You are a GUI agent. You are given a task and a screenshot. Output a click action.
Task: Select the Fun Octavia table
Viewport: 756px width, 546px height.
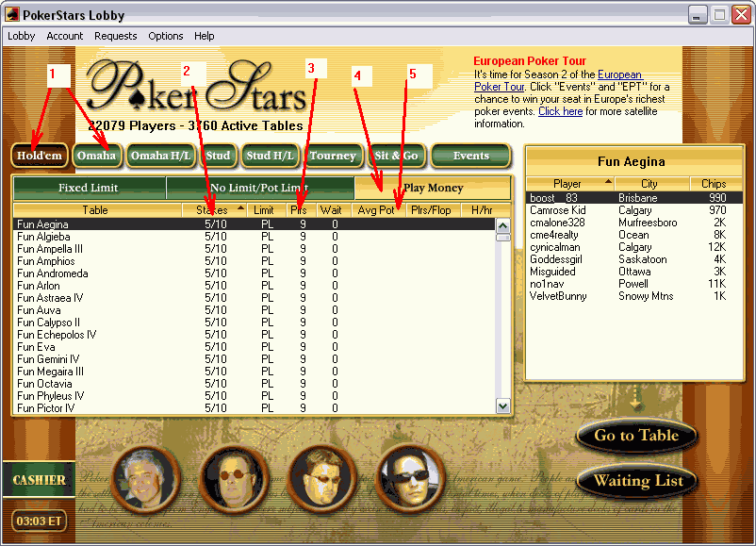pos(255,384)
